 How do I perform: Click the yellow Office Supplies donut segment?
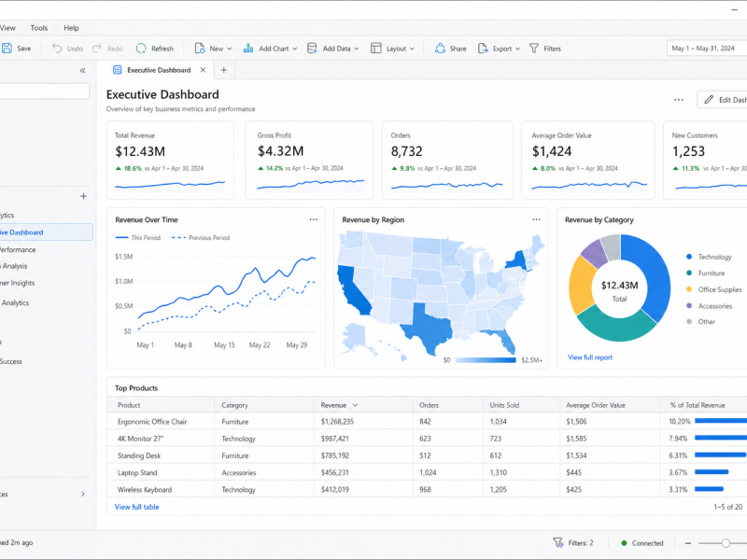pyautogui.click(x=581, y=286)
